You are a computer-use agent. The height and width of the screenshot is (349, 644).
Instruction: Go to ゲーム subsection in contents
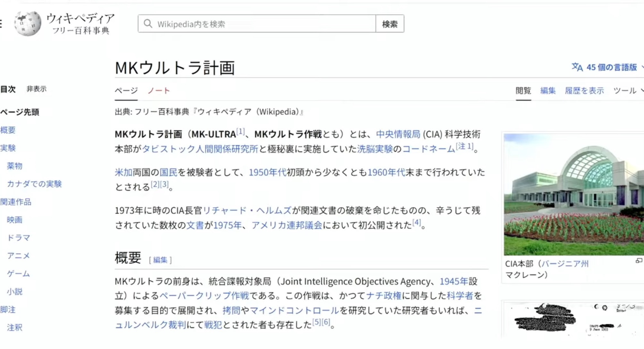(19, 273)
